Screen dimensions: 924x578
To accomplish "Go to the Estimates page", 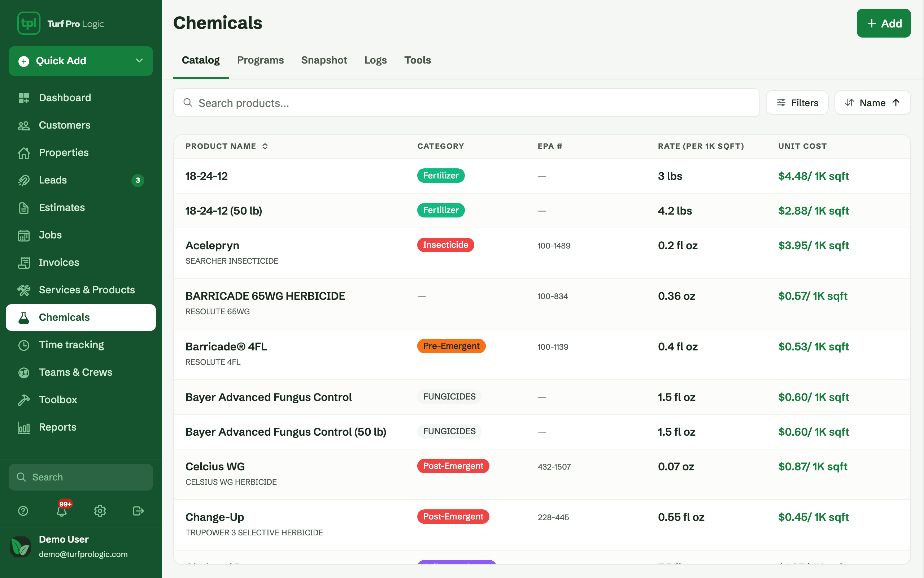I will pyautogui.click(x=80, y=208).
